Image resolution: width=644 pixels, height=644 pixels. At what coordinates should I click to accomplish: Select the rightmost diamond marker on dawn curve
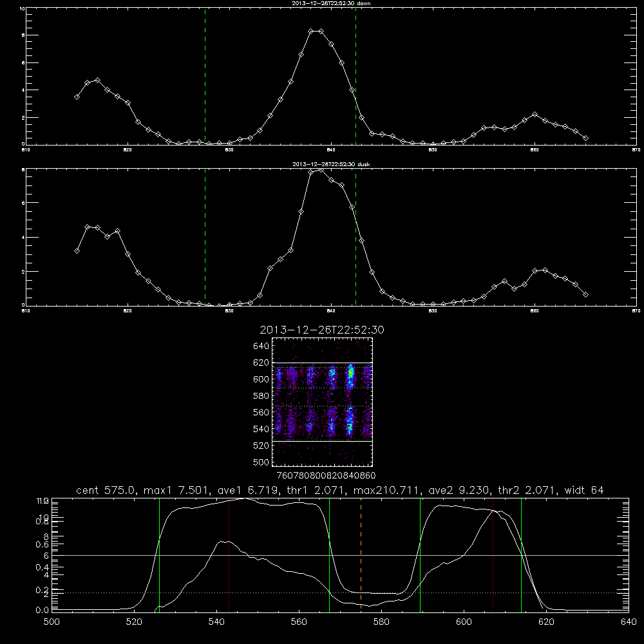(585, 138)
